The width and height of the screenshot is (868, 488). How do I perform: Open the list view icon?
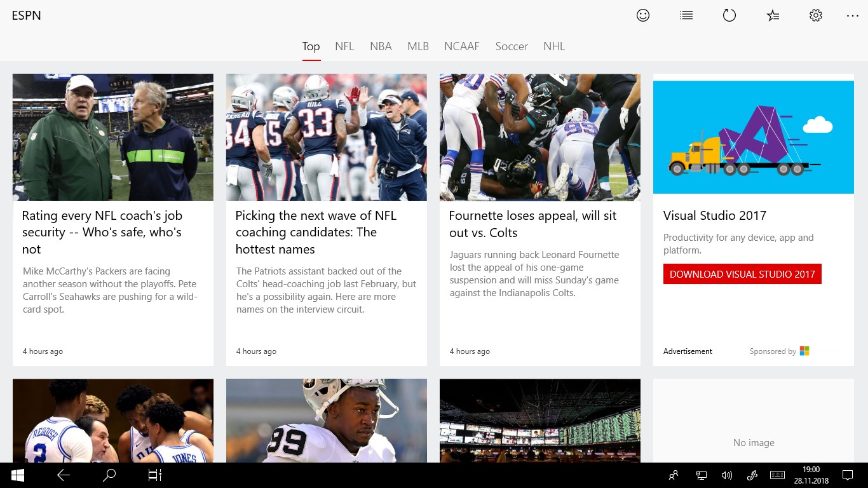click(x=686, y=15)
